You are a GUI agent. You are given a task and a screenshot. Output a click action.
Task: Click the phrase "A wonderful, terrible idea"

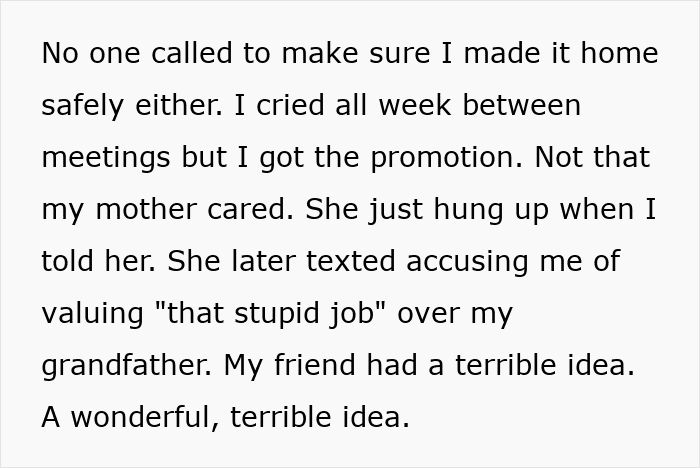225,418
